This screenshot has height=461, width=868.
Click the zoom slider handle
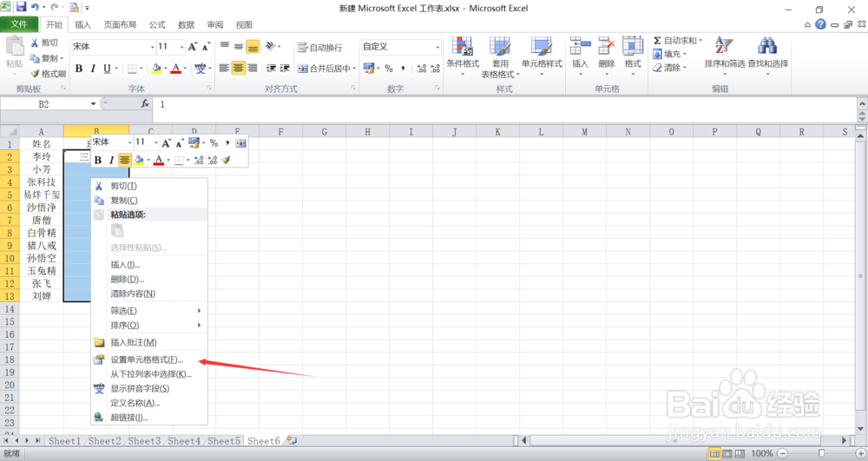821,453
